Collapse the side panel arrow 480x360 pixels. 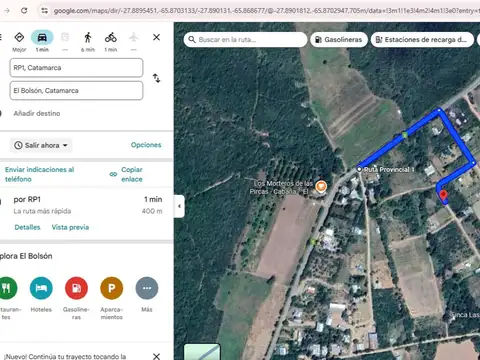click(x=179, y=206)
